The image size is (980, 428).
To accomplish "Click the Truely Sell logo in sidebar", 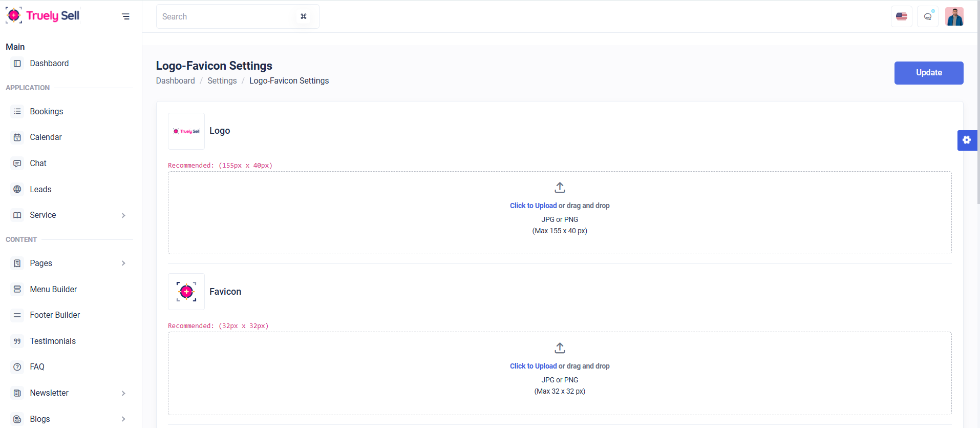I will click(43, 16).
